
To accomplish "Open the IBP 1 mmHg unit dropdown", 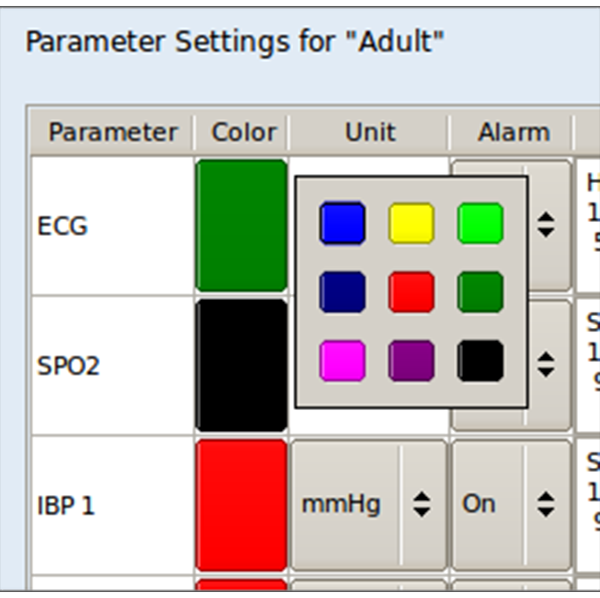I will 368,505.
